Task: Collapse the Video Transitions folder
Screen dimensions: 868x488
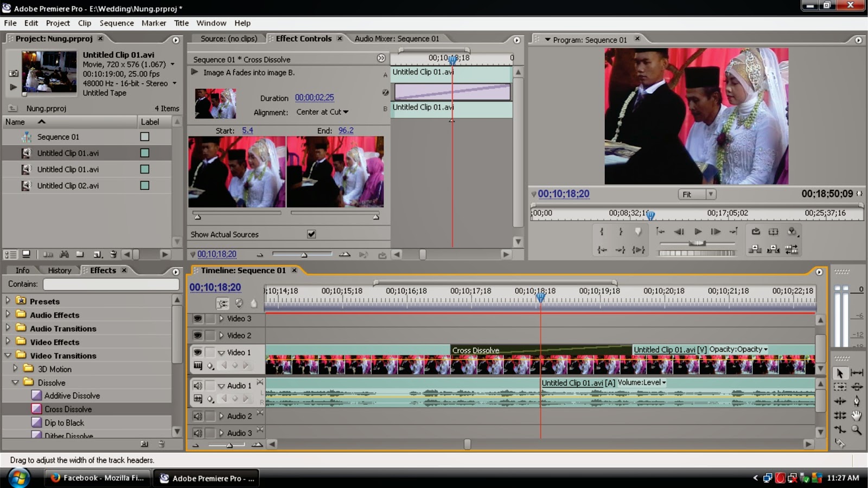Action: pos(8,355)
